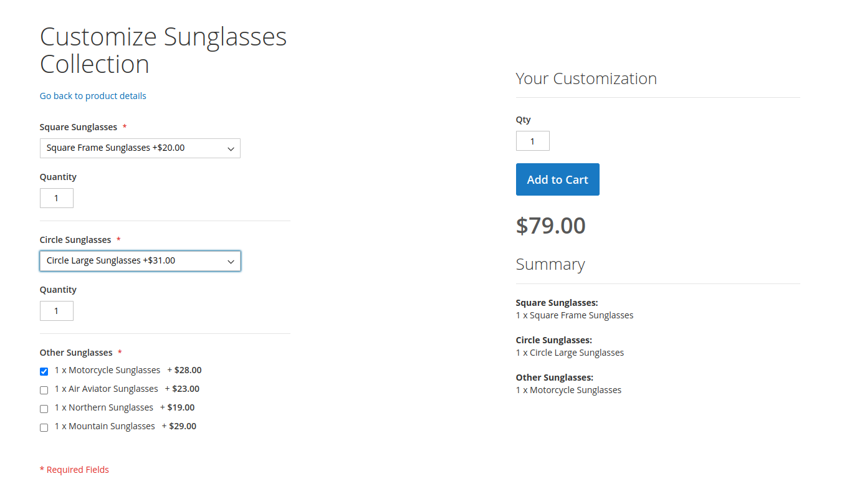
Task: Go back to product details
Action: click(93, 96)
